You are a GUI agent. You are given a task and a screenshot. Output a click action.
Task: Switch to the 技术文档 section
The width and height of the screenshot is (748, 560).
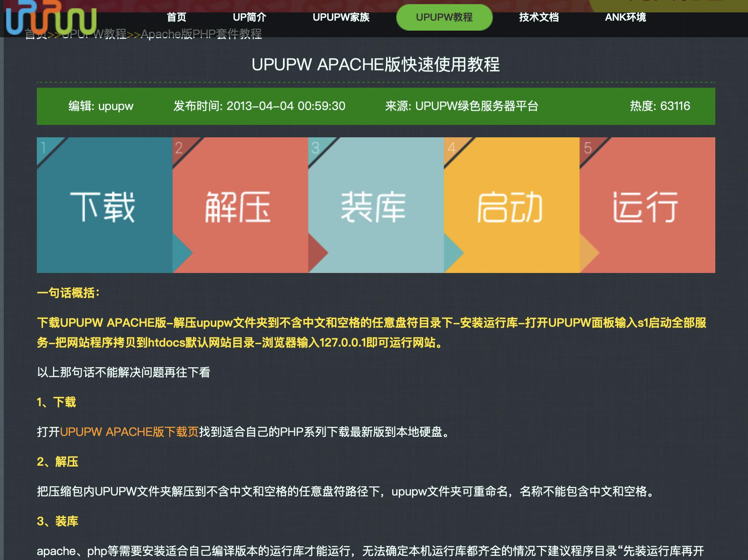click(539, 17)
